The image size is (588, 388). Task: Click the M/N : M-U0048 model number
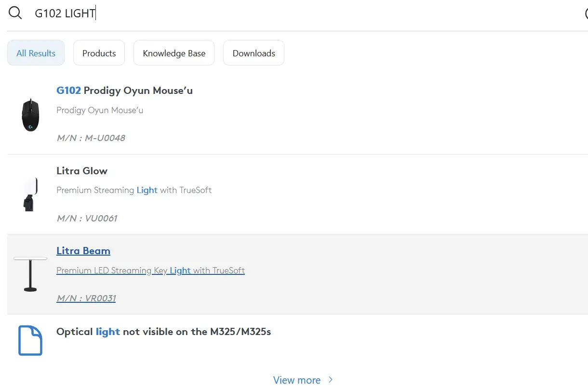[x=91, y=138]
